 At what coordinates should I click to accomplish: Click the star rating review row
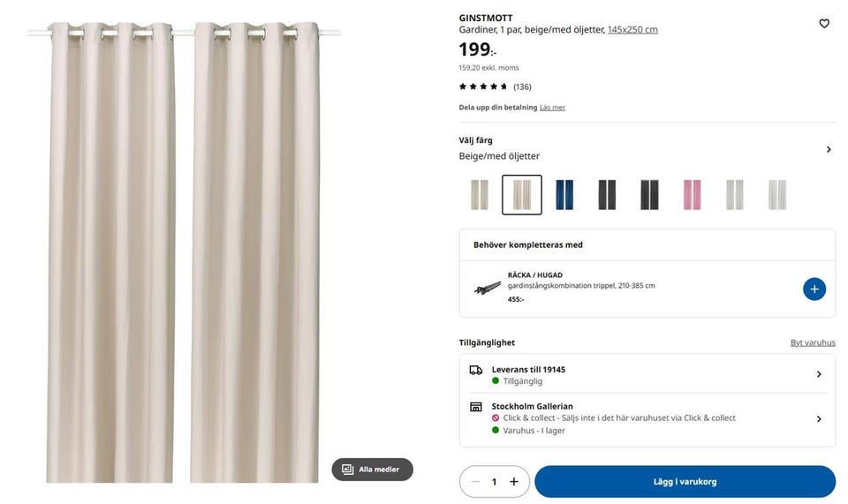pos(495,87)
